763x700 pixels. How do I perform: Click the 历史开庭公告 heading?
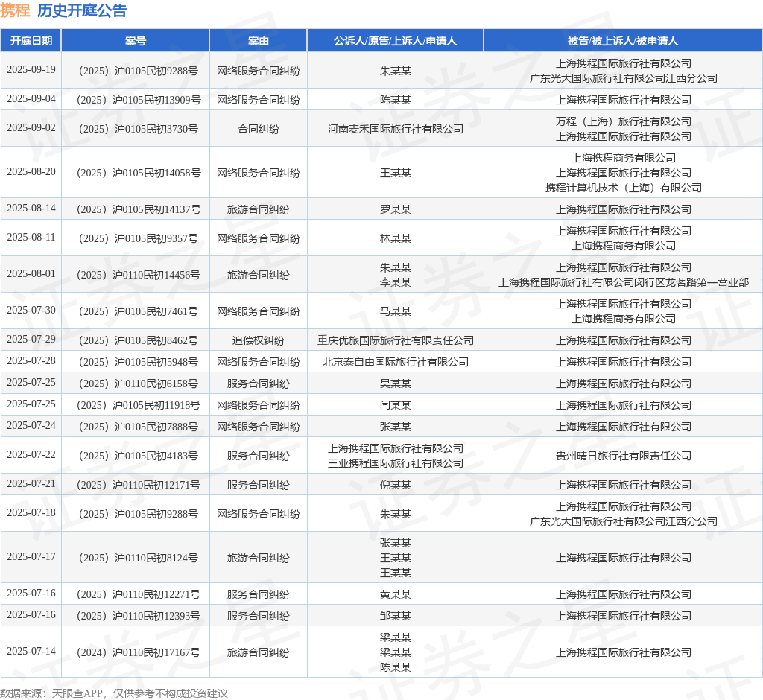[x=82, y=10]
